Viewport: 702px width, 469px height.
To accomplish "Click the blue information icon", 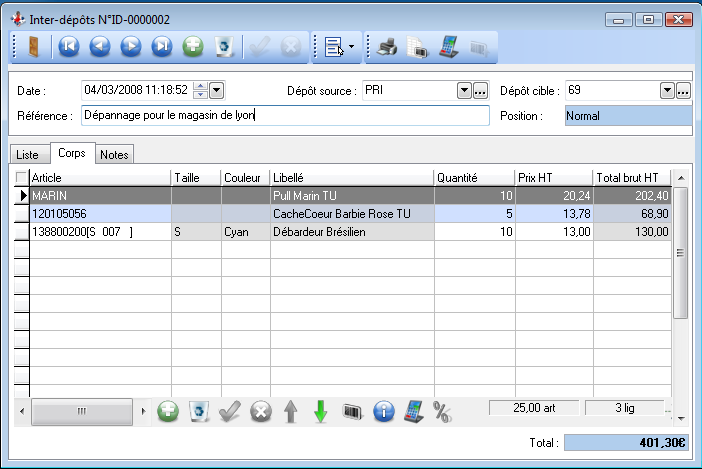I will point(382,411).
